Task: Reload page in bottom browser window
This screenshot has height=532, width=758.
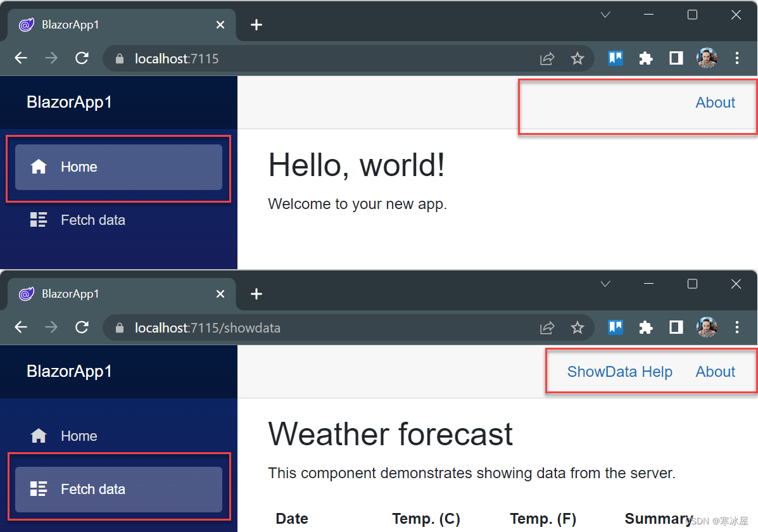Action: tap(82, 327)
